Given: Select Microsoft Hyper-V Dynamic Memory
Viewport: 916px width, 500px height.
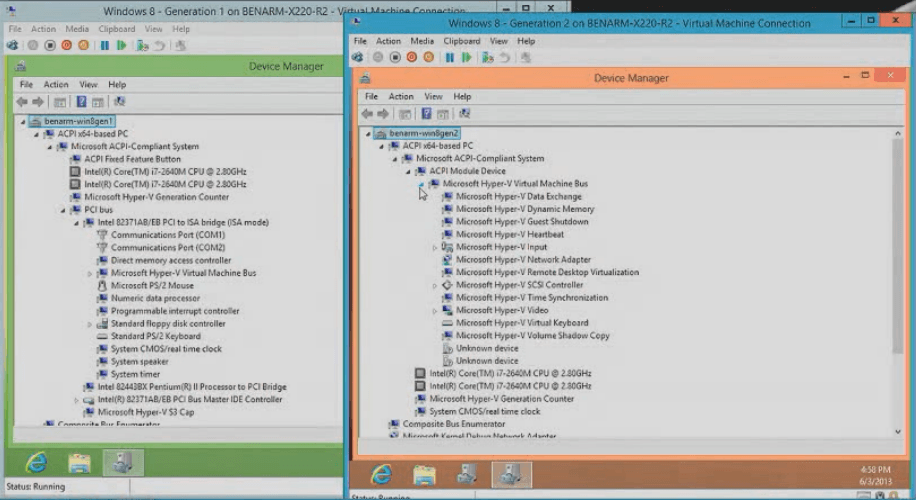Looking at the screenshot, I should coord(525,209).
